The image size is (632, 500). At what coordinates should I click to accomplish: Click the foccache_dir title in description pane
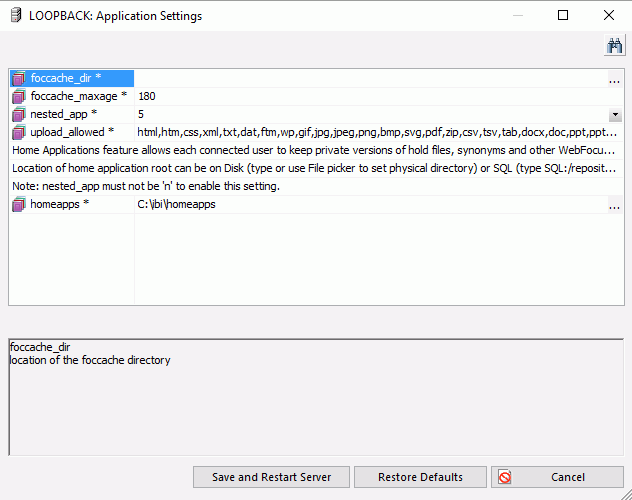40,347
